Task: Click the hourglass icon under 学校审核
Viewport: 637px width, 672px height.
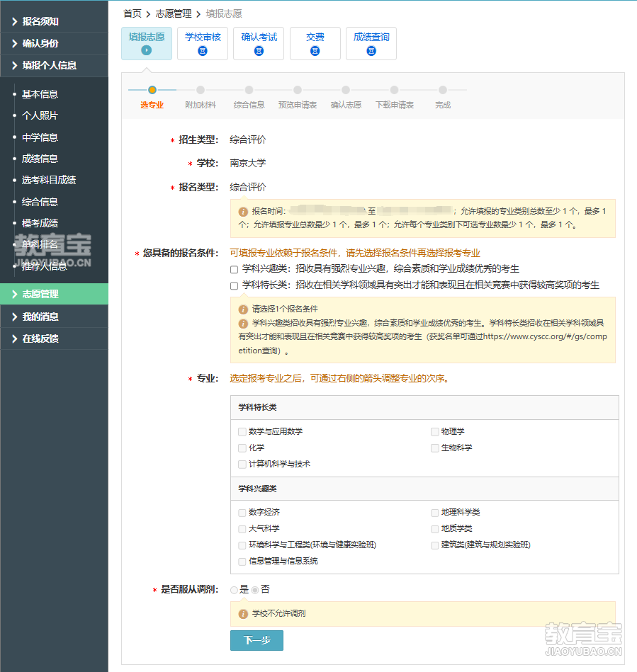Action: [x=203, y=51]
